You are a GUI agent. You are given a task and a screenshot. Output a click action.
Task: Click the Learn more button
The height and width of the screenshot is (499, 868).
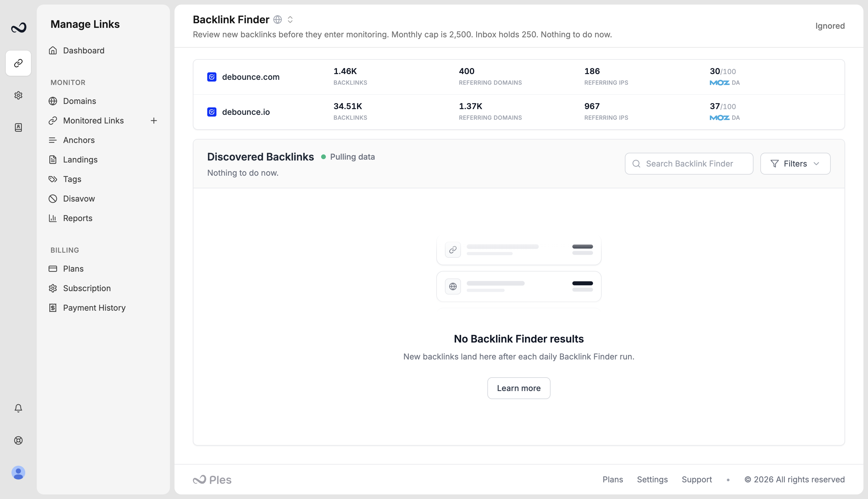tap(519, 388)
